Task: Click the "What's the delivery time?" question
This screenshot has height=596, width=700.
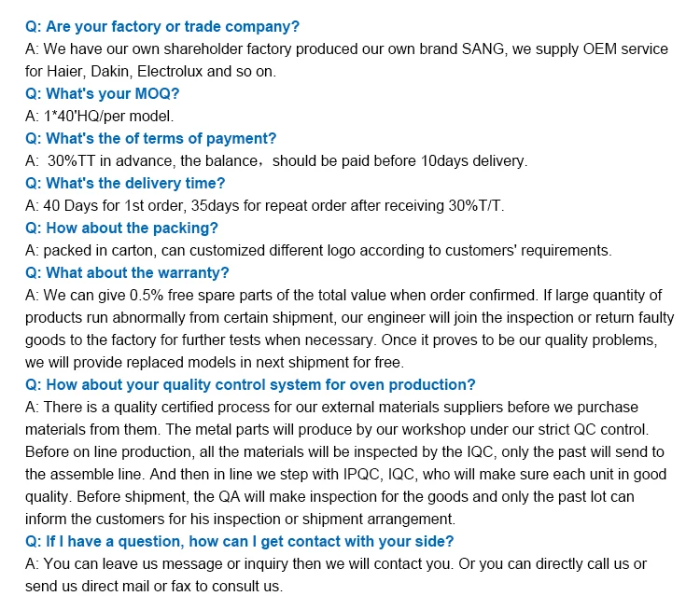Action: coord(125,183)
